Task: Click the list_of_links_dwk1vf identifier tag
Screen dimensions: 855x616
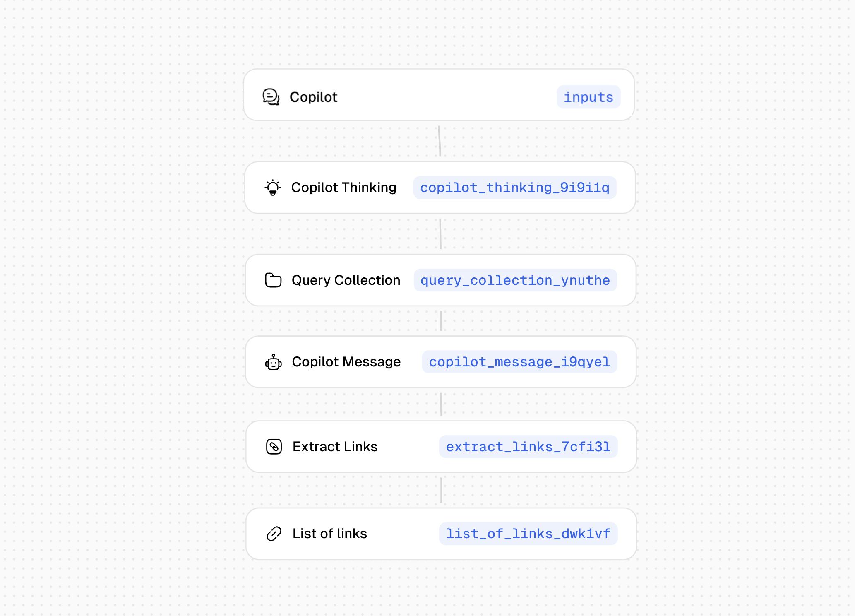Action: [528, 534]
